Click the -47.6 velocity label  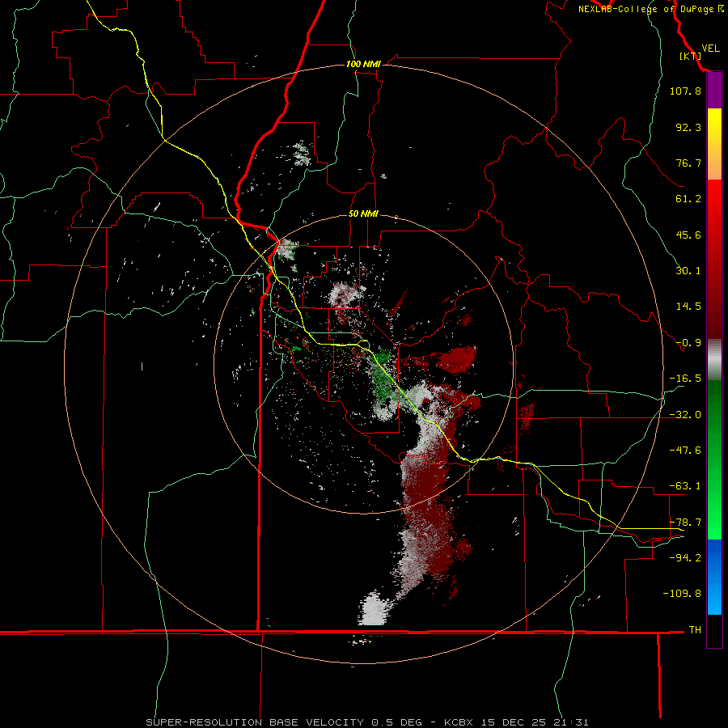click(685, 451)
